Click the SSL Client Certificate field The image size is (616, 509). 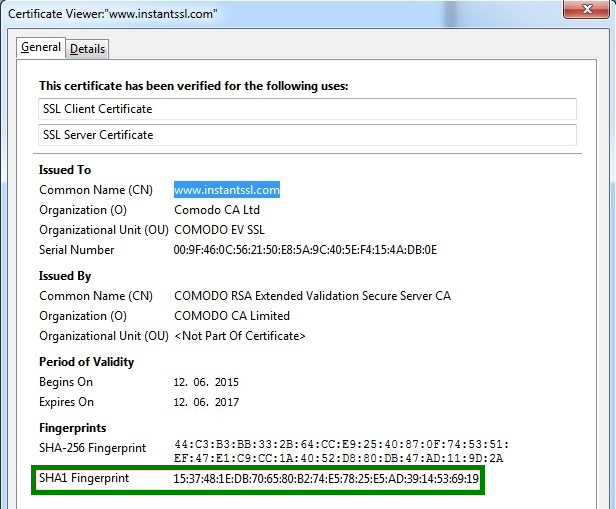pos(307,109)
